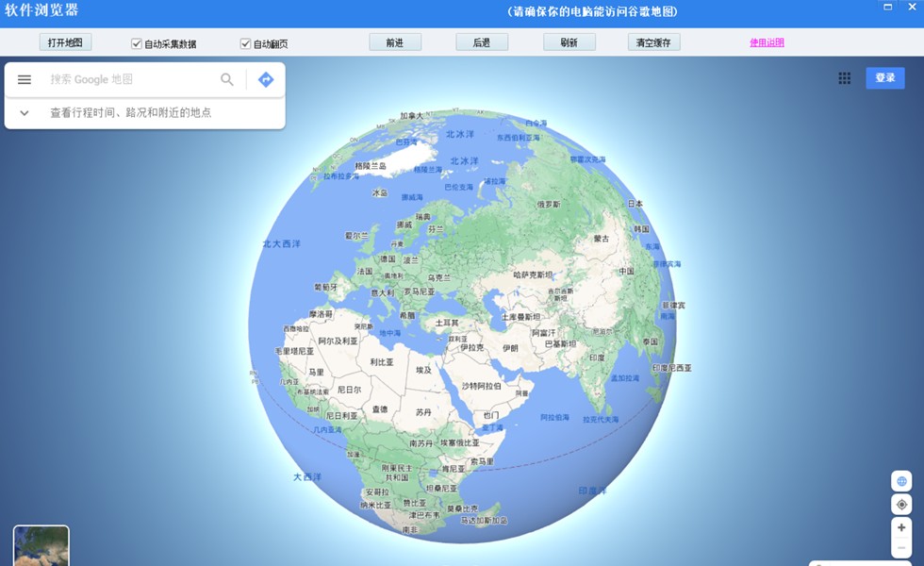
Task: Click the 芬兰 label on the globe
Action: click(x=436, y=229)
